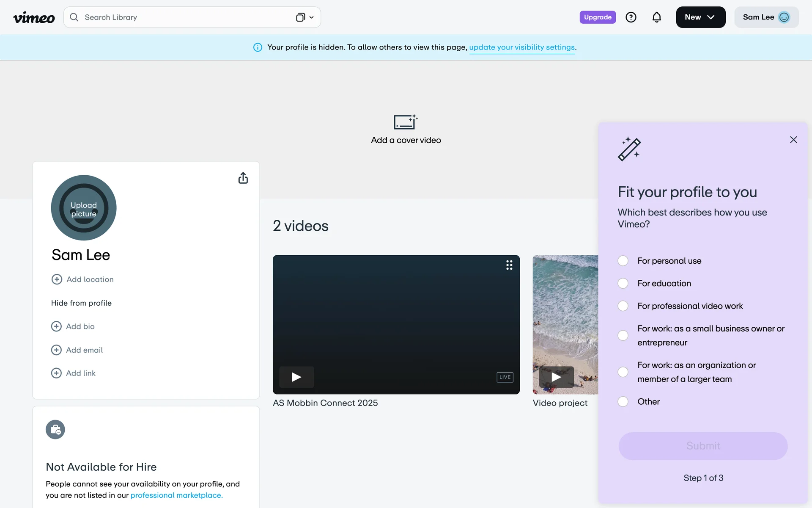The width and height of the screenshot is (812, 508).
Task: Open the Sam Lee account menu
Action: tap(766, 17)
